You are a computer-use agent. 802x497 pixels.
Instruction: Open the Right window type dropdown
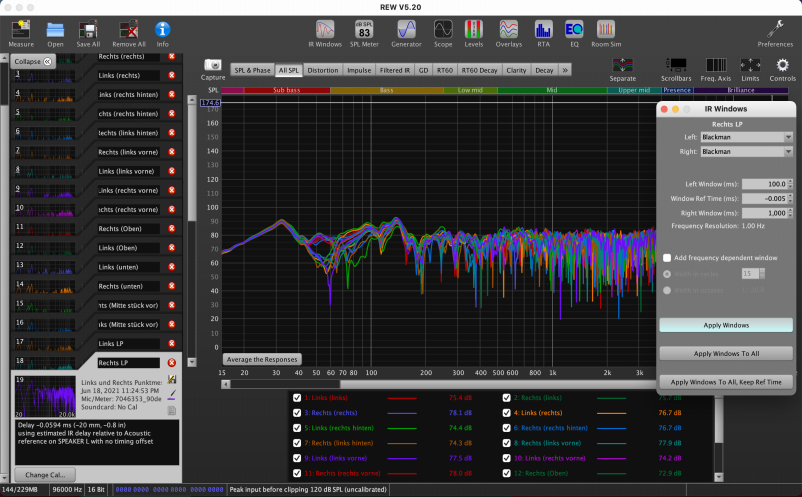pos(746,151)
